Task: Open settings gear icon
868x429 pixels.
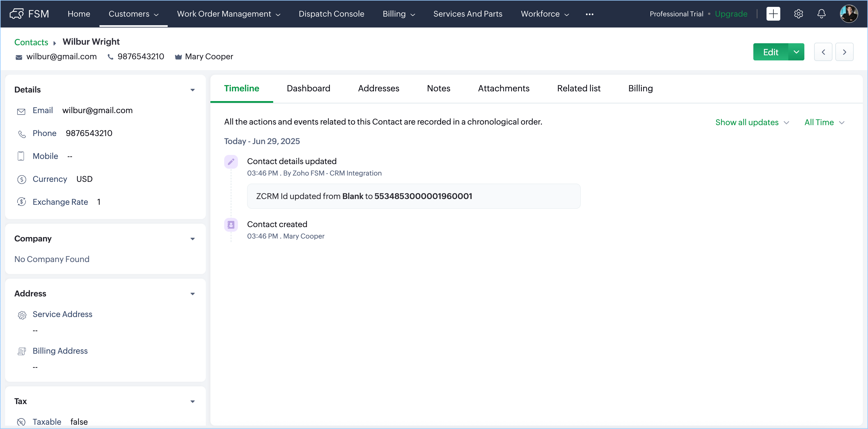Action: click(798, 14)
